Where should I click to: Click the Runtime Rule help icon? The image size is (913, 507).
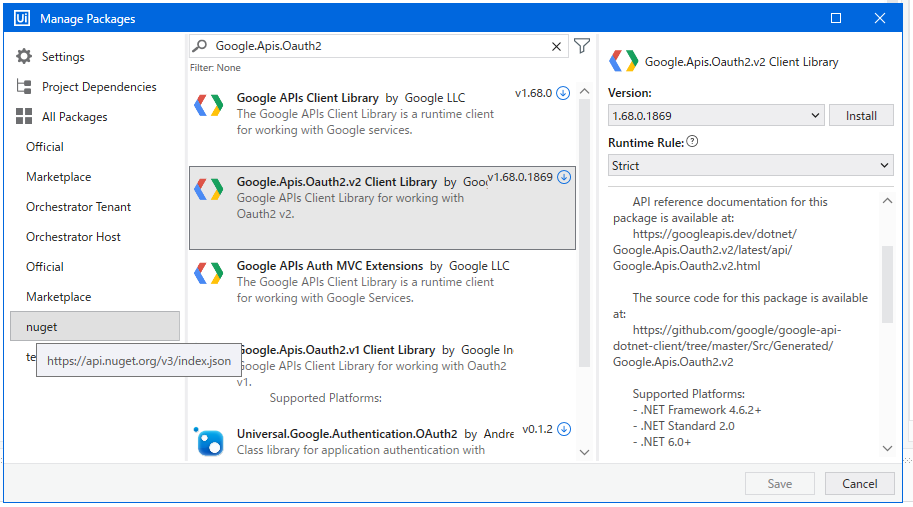(692, 142)
